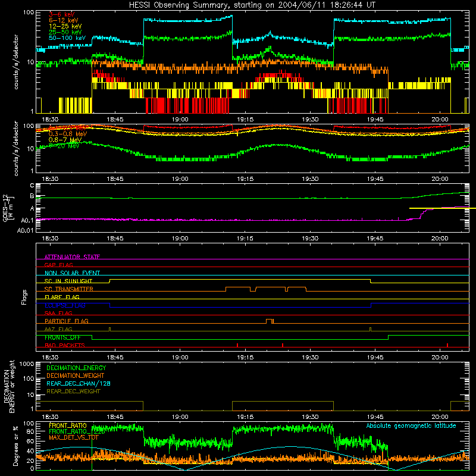Click the REAR_DEC_WEIGHT legend label

pos(73,392)
